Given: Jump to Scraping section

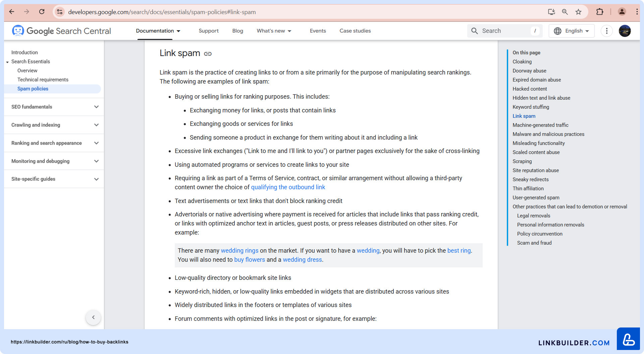Looking at the screenshot, I should coord(522,161).
